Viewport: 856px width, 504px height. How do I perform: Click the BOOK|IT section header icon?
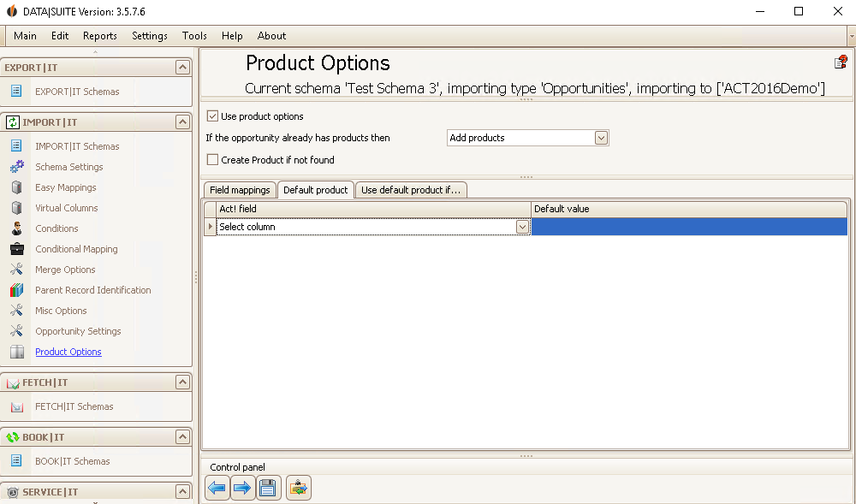coord(13,437)
